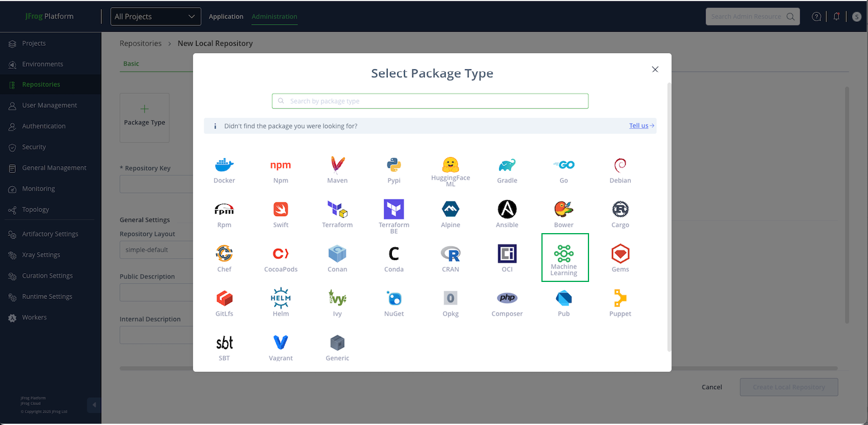Collapse the left sidebar with arrow
This screenshot has height=425, width=868.
[94, 405]
